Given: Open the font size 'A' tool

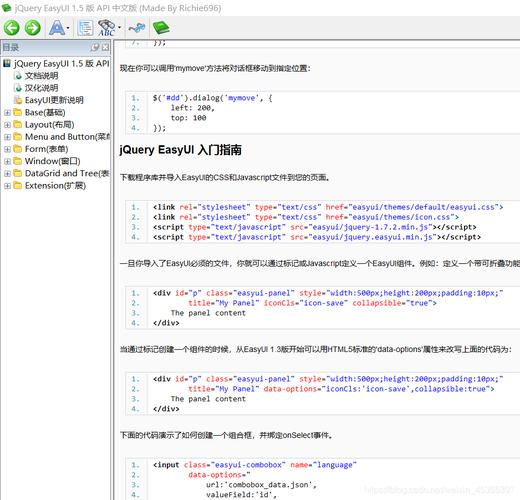Looking at the screenshot, I should (x=57, y=28).
